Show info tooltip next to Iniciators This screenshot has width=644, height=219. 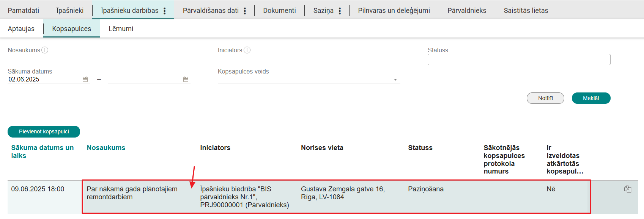point(247,50)
